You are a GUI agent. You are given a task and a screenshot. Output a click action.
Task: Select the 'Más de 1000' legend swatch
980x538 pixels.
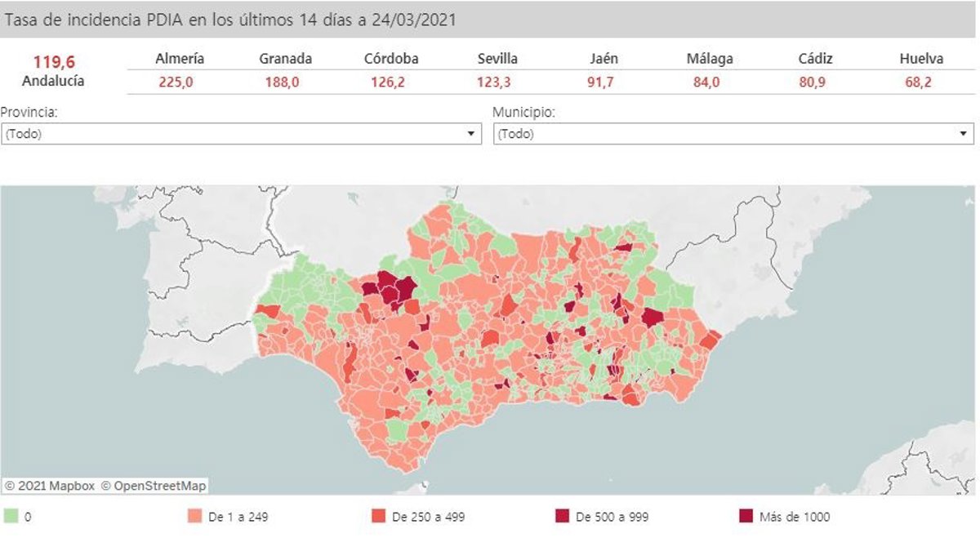tap(746, 516)
